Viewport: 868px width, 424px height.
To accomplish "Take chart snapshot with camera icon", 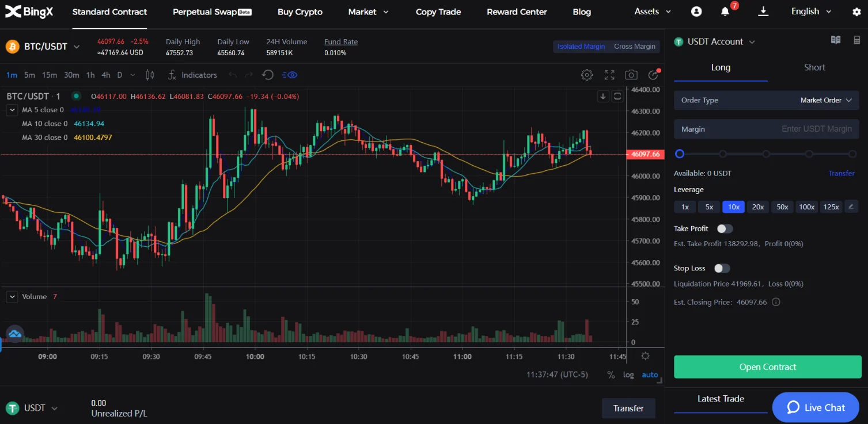I will [631, 75].
